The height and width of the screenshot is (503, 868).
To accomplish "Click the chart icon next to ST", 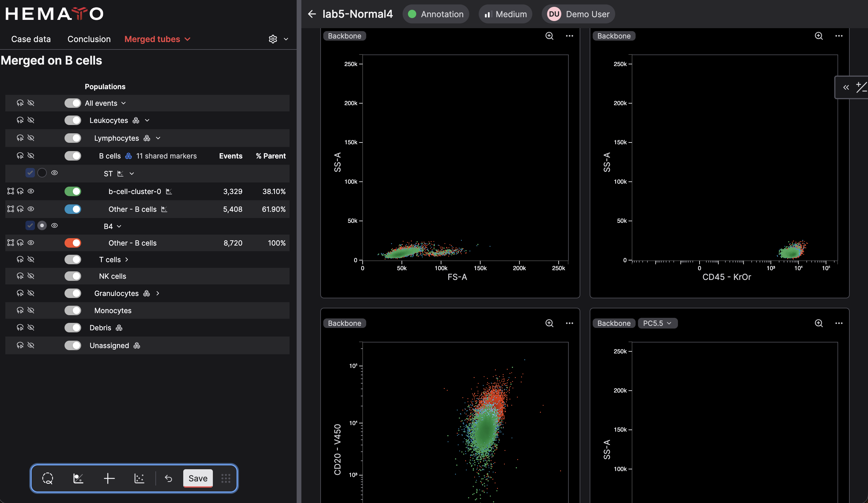I will coord(120,173).
